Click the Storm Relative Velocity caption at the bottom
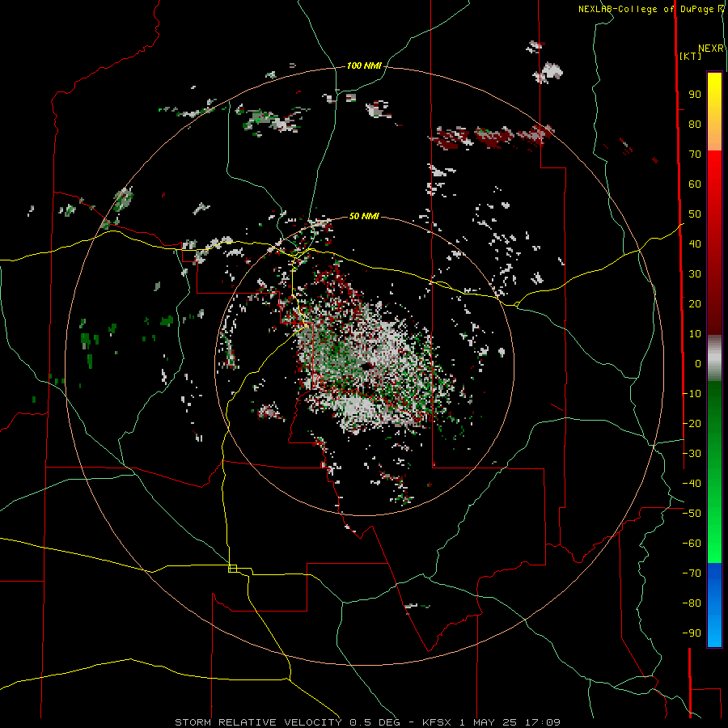 [367, 722]
